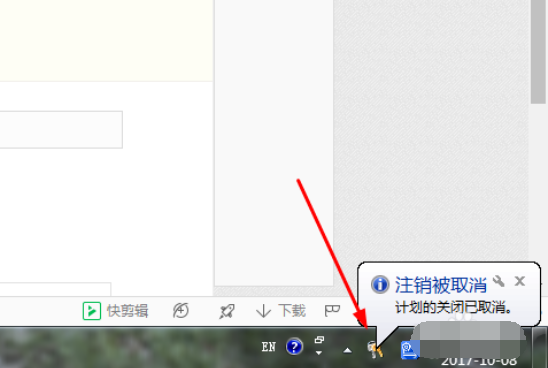Screen dimensions: 548x368
Task: Click the blue help question mark icon
Action: [x=294, y=347]
